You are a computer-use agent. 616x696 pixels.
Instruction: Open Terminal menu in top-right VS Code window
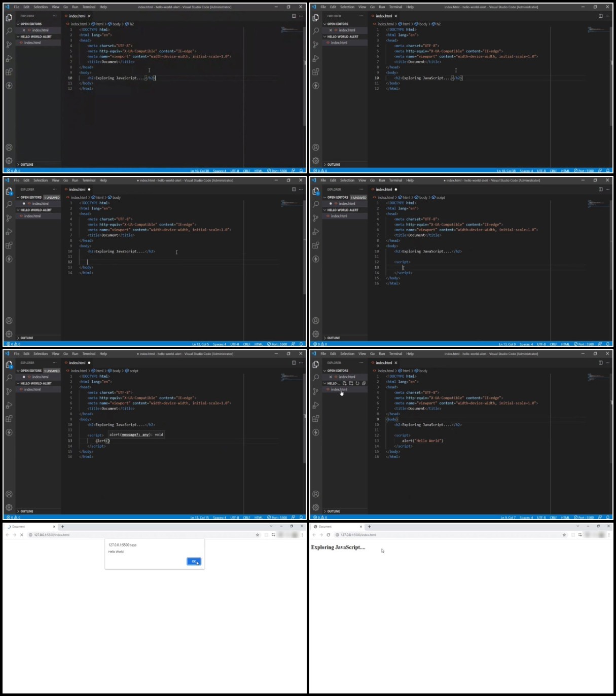click(x=395, y=7)
